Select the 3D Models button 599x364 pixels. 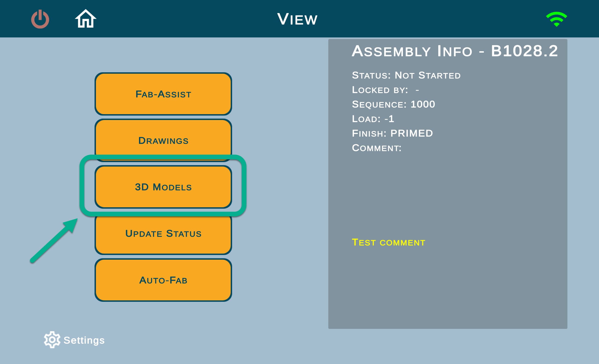click(x=163, y=187)
